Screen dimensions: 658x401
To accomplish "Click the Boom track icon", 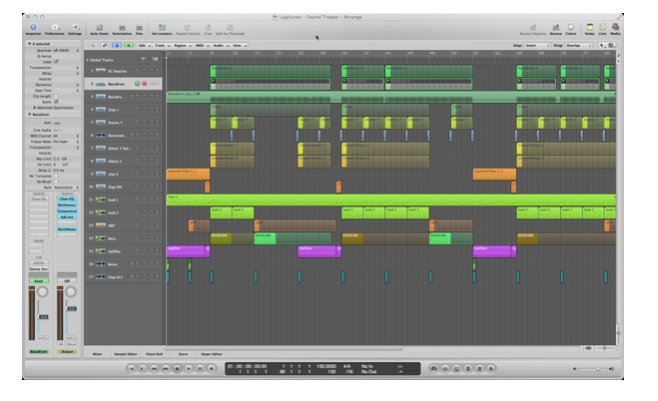I will click(100, 264).
